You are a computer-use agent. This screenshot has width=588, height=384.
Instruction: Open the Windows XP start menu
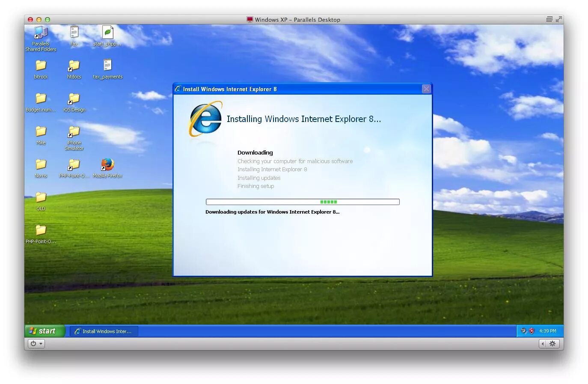pyautogui.click(x=45, y=331)
